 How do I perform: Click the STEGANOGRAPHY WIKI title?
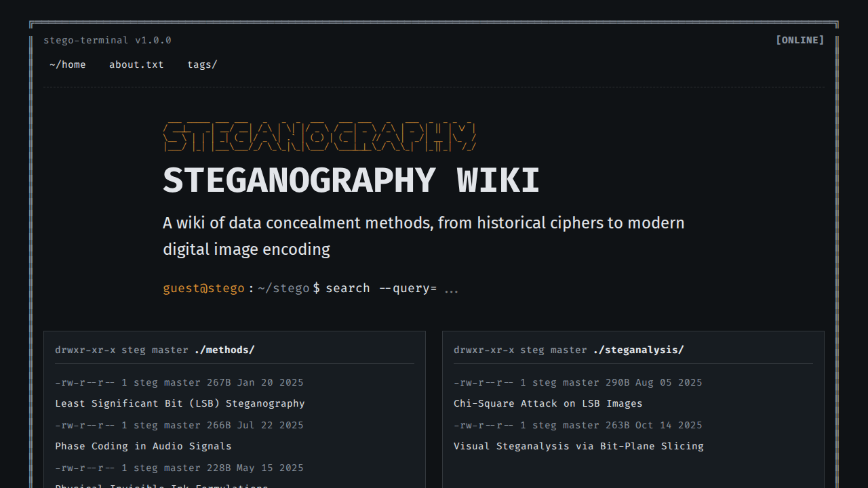coord(351,180)
